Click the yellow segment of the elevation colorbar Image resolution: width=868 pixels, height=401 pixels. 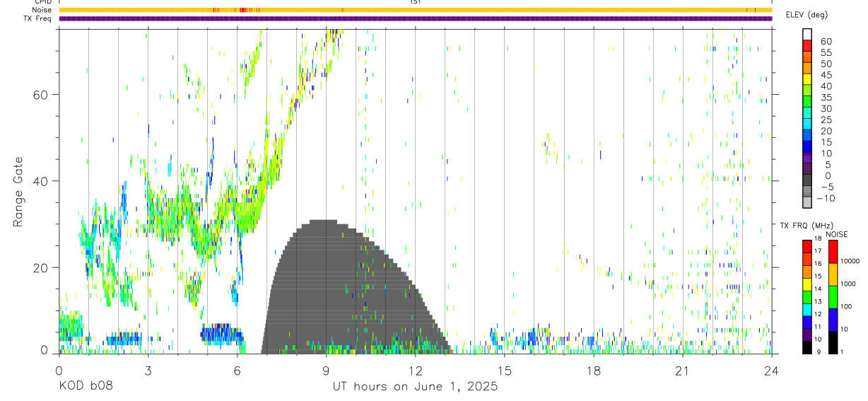(807, 79)
